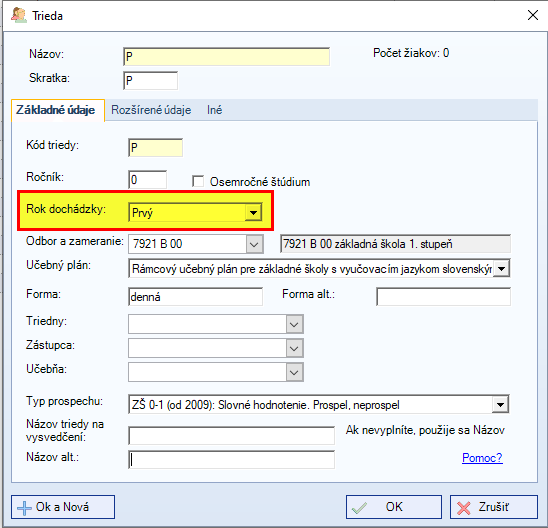
Task: Click the red cross icon on Zrušiť
Action: [463, 508]
